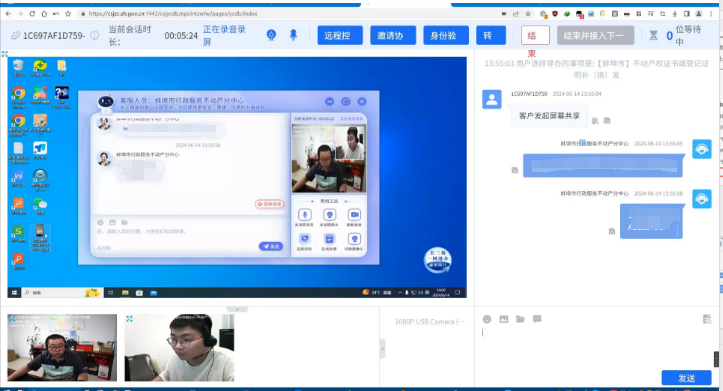Open the emoji picker in chat input

(487, 319)
